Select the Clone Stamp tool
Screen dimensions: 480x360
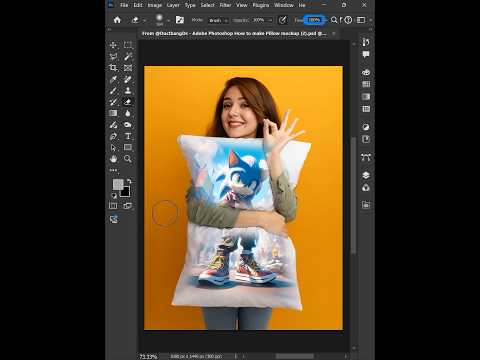128,90
